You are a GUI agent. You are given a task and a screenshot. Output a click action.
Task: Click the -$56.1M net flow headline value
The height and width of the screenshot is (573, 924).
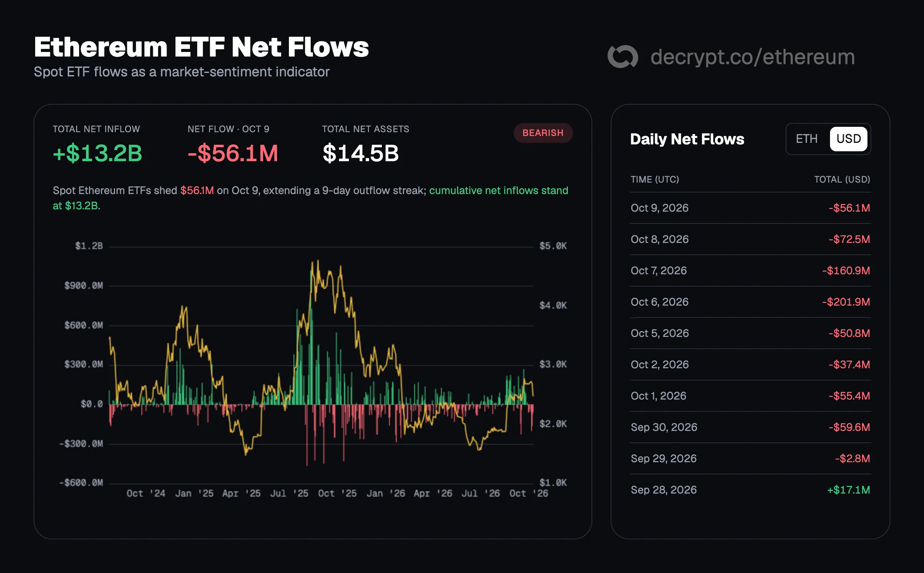[x=233, y=153]
